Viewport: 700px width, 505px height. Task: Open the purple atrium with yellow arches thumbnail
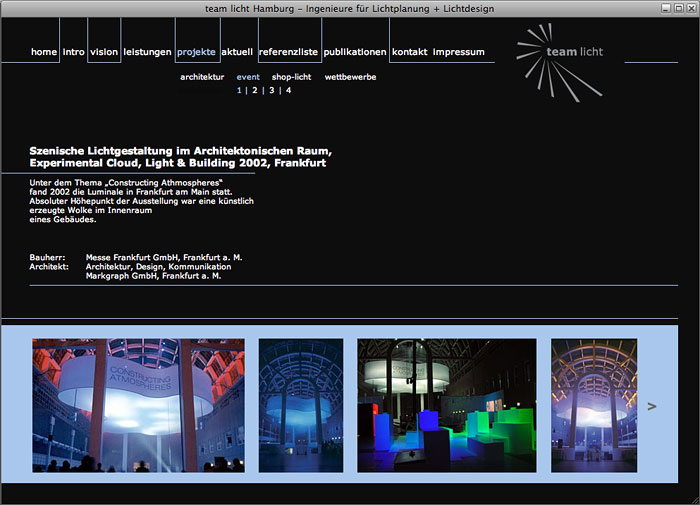pos(594,405)
